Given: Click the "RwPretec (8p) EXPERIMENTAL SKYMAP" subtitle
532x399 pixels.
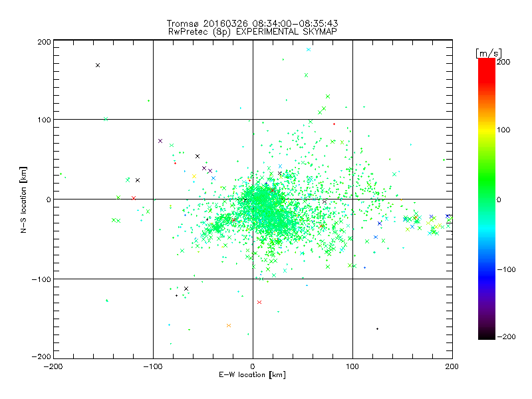Looking at the screenshot, I should (253, 32).
